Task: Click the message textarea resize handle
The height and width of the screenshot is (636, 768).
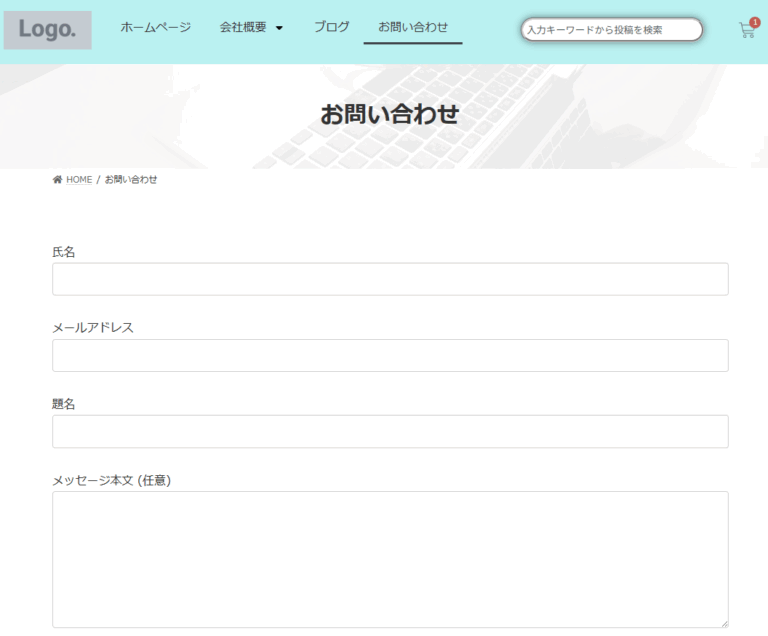Action: tap(723, 622)
